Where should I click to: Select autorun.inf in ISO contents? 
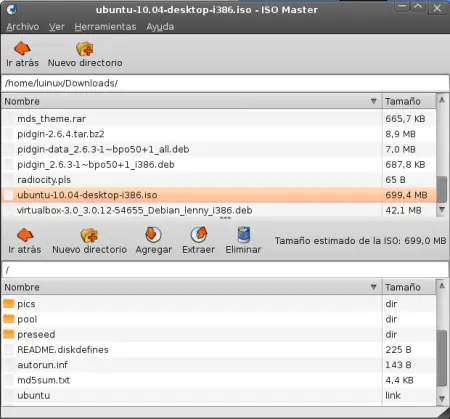(43, 365)
